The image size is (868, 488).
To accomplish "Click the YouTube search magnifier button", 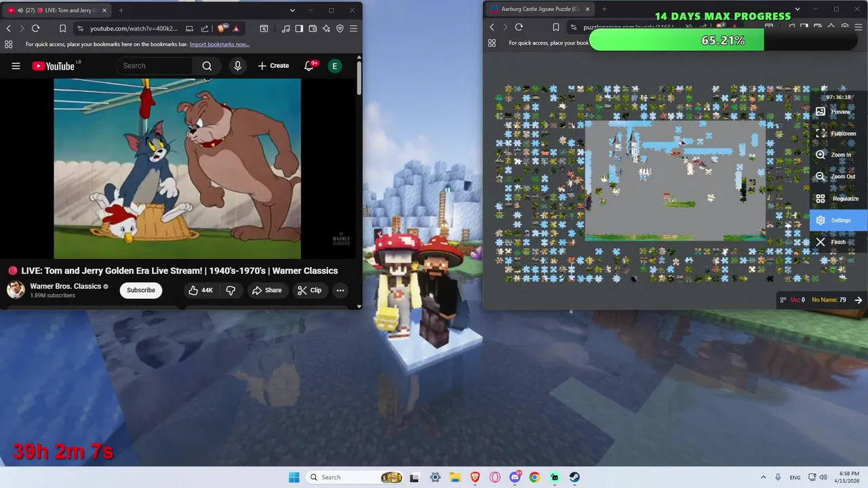I will pos(207,66).
